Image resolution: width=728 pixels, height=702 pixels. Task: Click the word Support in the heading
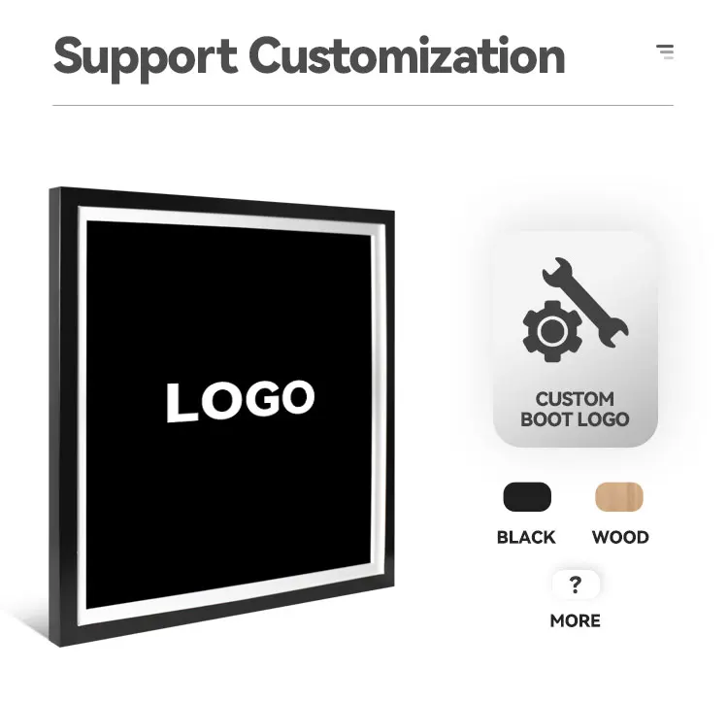tap(146, 58)
